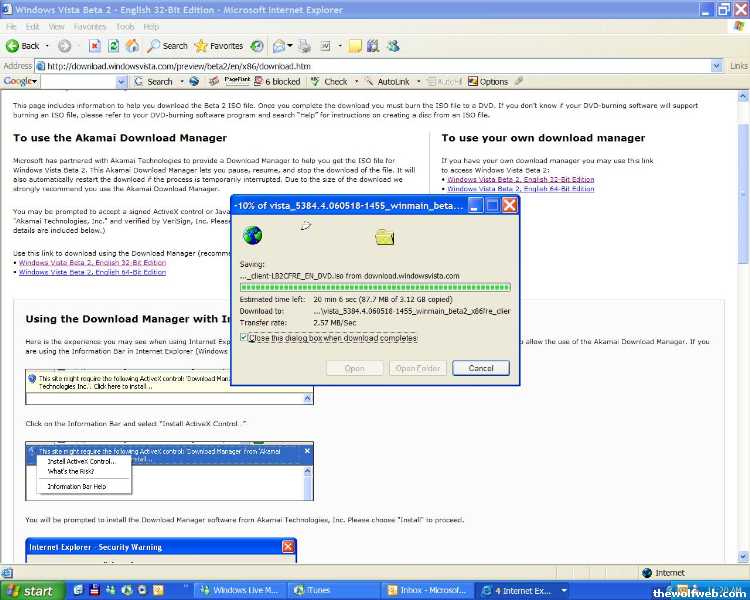Click the Back navigation arrow icon
This screenshot has height=600, width=750.
point(14,46)
